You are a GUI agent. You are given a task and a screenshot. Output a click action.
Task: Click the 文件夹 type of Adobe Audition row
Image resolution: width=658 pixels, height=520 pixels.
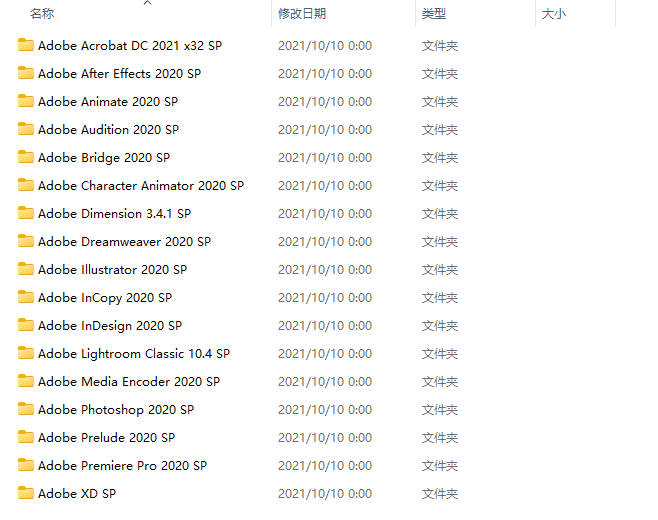(x=440, y=129)
